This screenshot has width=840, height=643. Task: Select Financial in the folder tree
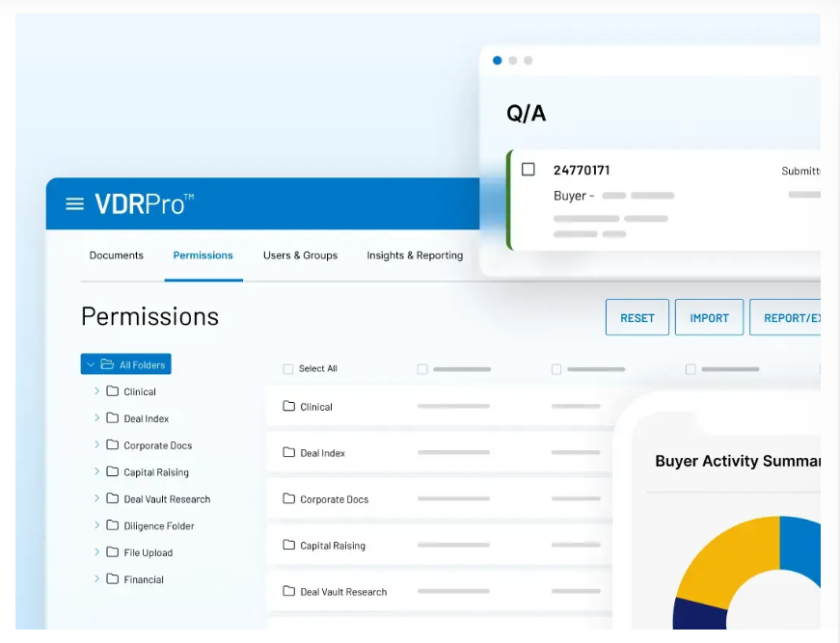(x=144, y=579)
